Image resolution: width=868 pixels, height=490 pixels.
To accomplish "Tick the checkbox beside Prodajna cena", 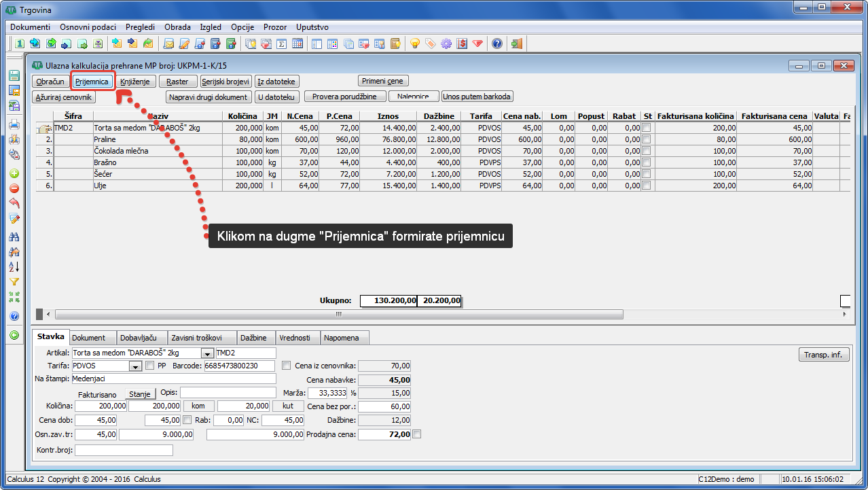I will [x=417, y=434].
